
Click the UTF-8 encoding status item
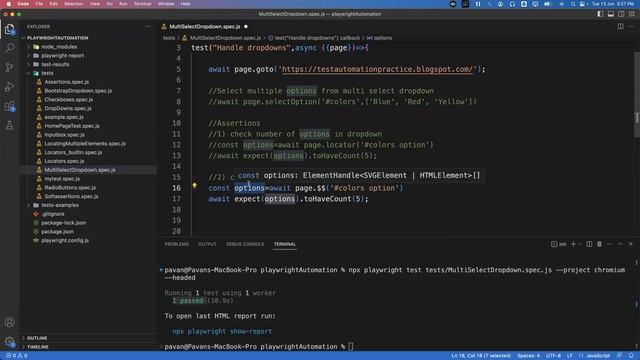pos(553,356)
